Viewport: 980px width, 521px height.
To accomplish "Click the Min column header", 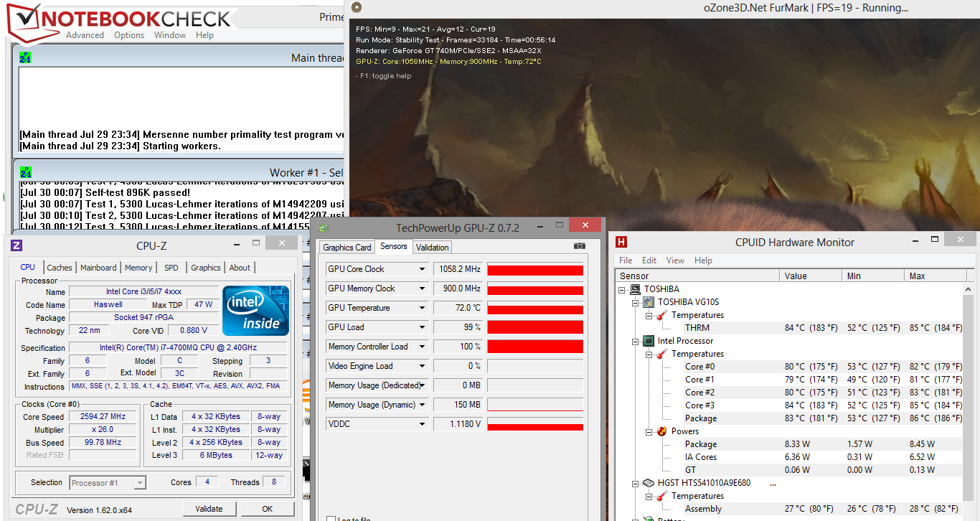I will pyautogui.click(x=873, y=276).
